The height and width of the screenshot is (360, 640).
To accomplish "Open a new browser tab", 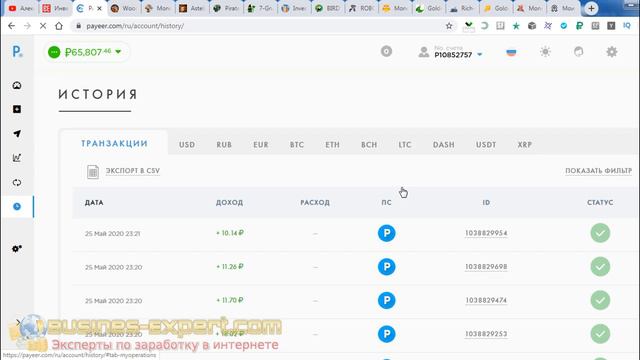I will pos(591,8).
